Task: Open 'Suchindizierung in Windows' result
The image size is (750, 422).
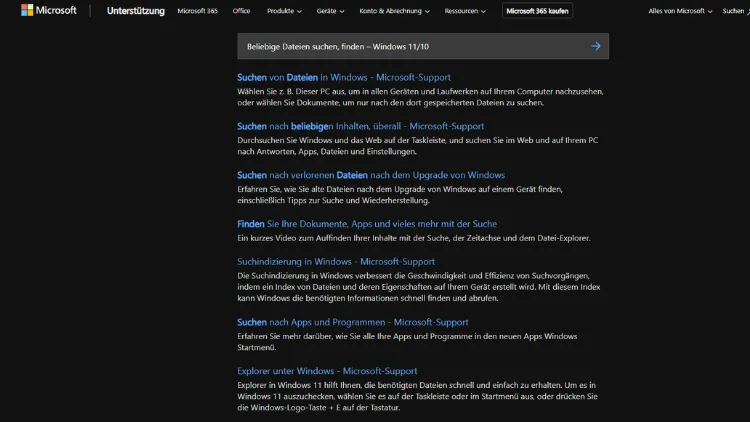Action: pyautogui.click(x=336, y=261)
